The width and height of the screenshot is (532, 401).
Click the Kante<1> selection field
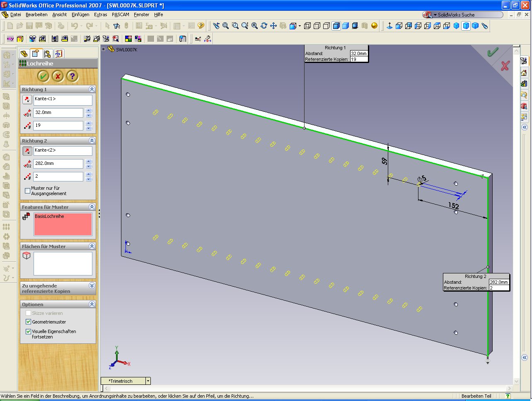[x=63, y=99]
